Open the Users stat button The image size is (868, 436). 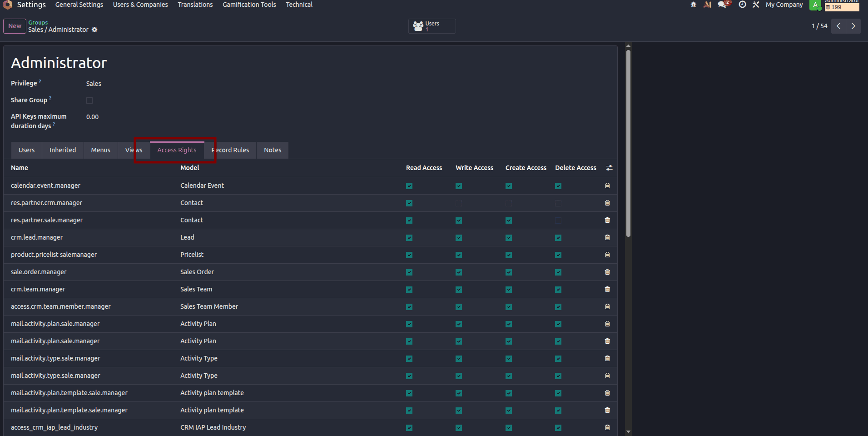[x=432, y=26]
